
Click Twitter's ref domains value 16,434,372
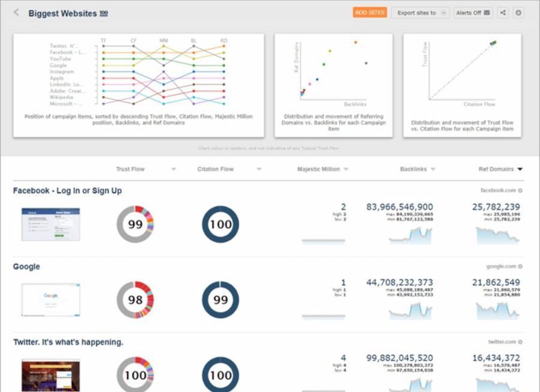click(496, 358)
